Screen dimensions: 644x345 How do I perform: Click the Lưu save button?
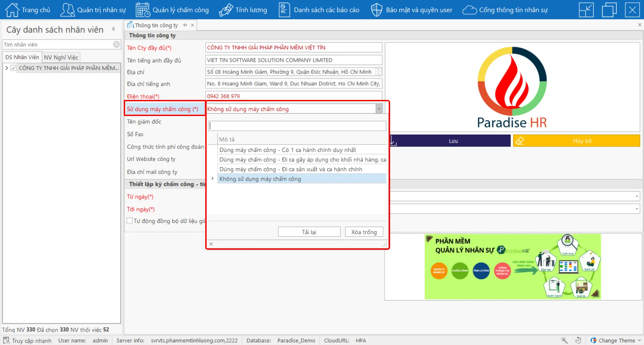tap(450, 141)
